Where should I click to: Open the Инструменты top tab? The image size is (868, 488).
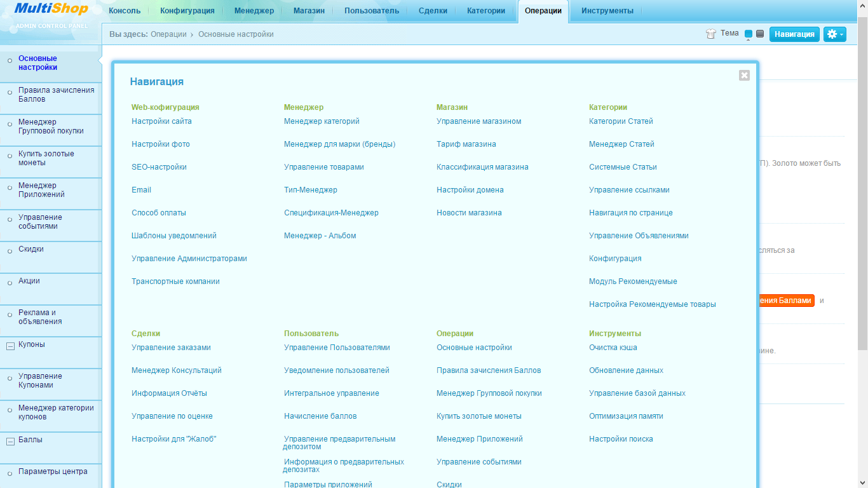coord(607,11)
